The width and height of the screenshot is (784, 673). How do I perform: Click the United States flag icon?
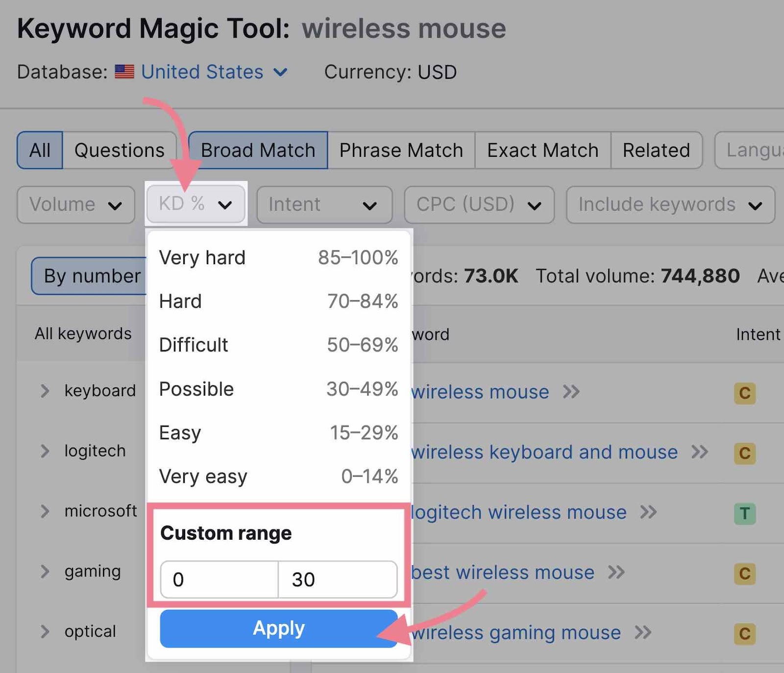(x=124, y=72)
